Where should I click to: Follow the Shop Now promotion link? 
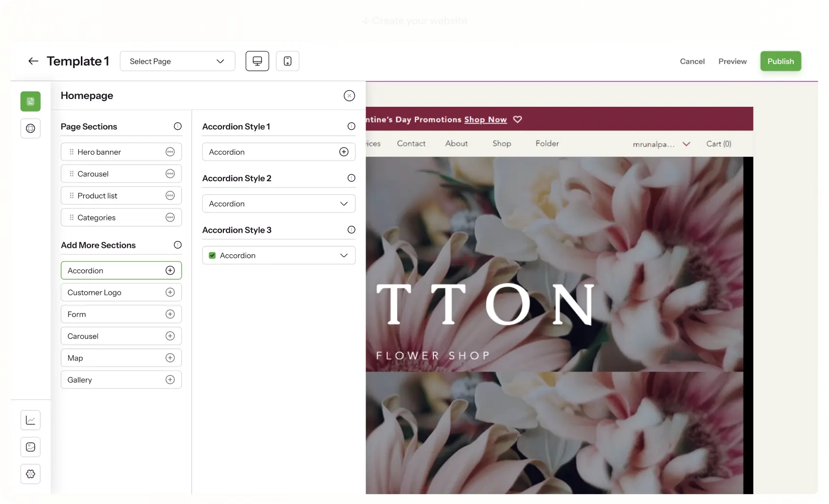pyautogui.click(x=485, y=120)
